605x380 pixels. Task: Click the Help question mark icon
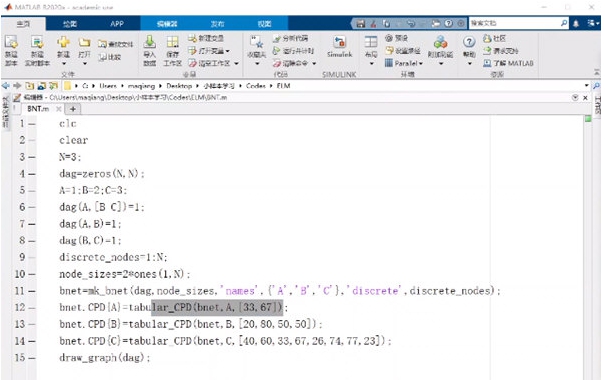[x=469, y=42]
